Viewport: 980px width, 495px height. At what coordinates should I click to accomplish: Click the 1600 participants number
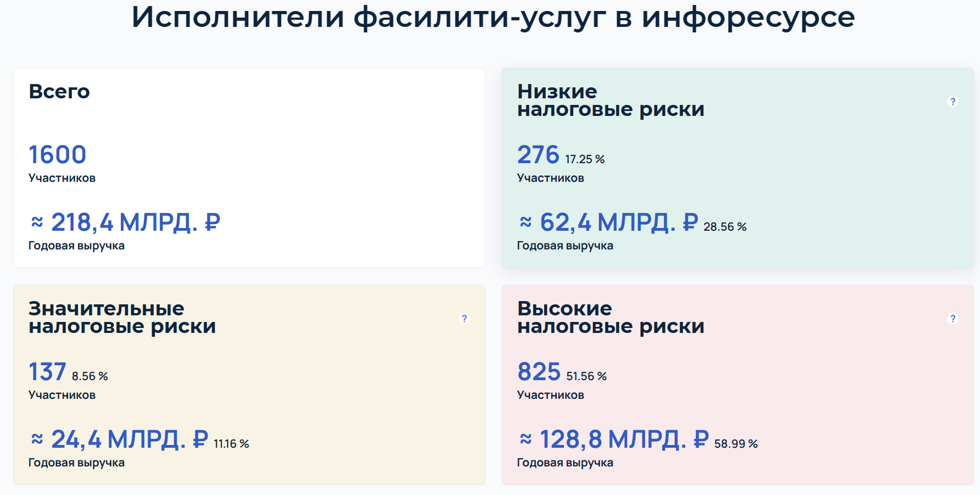pyautogui.click(x=58, y=154)
